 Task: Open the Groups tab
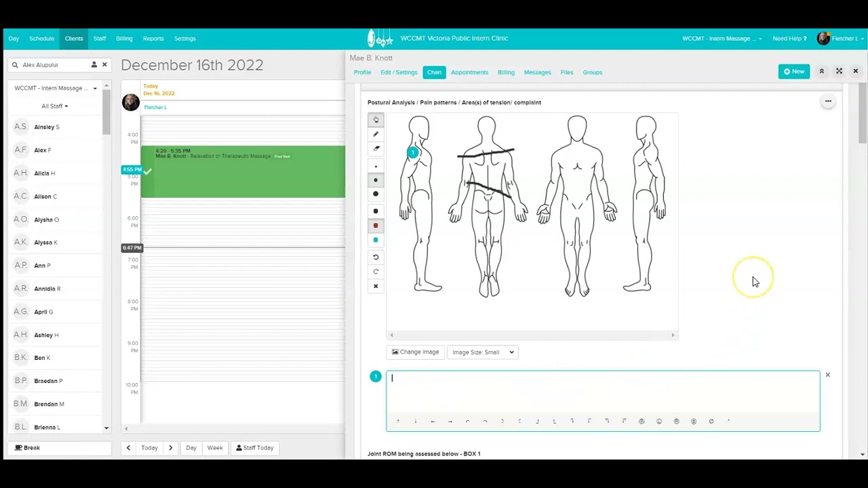pos(592,73)
